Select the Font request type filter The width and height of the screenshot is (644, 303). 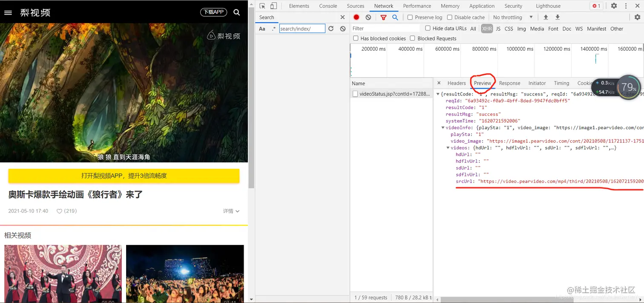point(553,29)
